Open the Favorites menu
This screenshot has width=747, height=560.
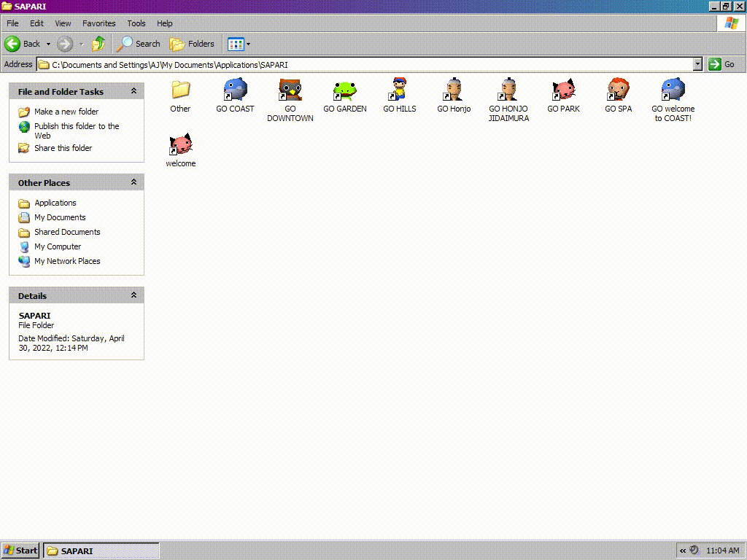coord(99,23)
